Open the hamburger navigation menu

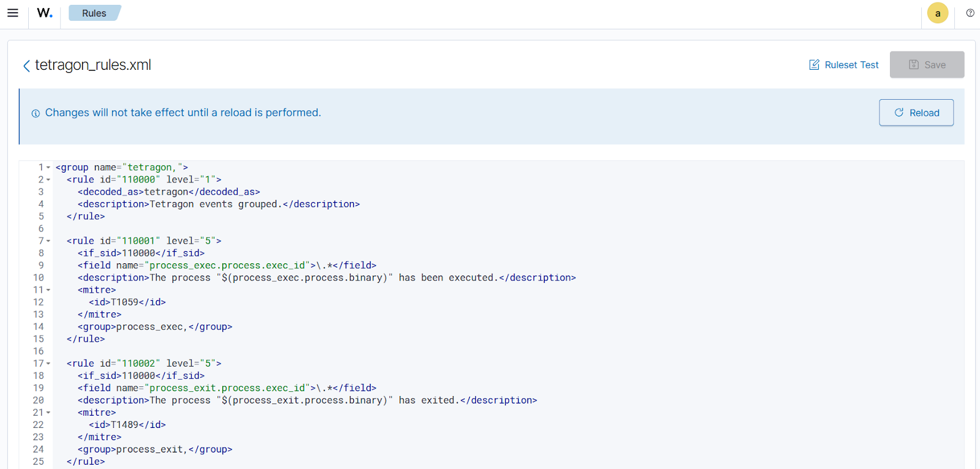13,13
